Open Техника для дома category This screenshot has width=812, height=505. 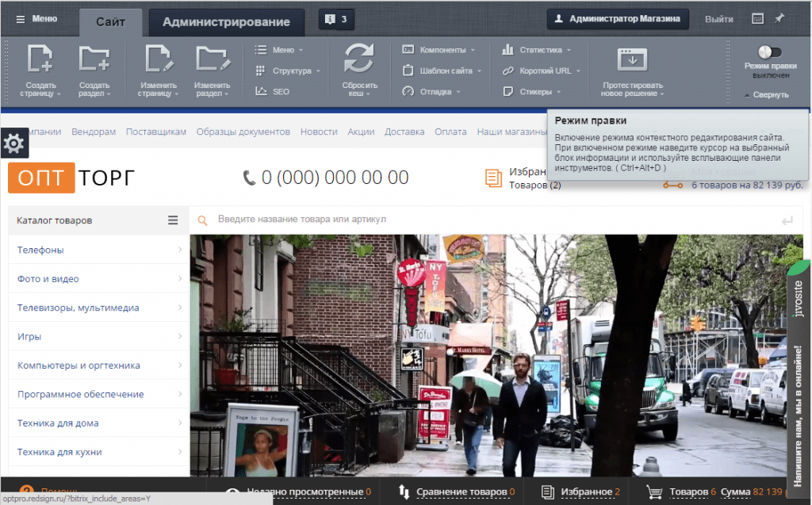click(98, 423)
